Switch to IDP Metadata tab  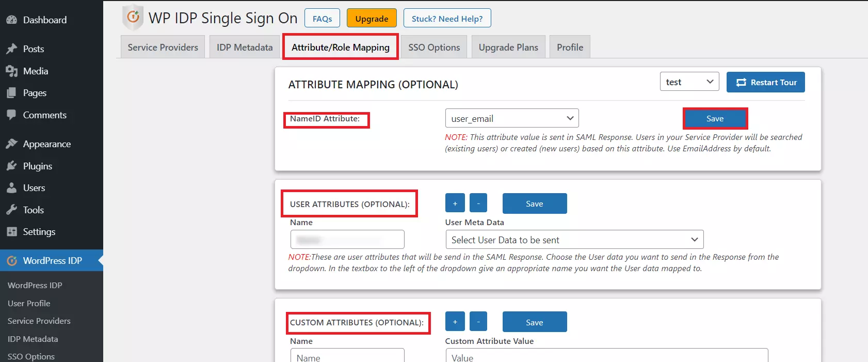[245, 47]
